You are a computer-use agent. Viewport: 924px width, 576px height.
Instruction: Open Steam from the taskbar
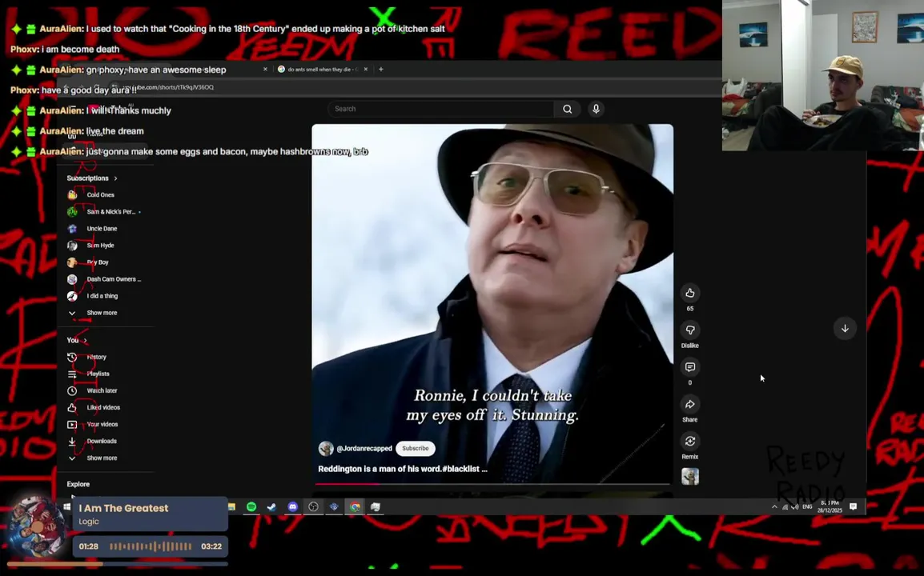point(271,506)
